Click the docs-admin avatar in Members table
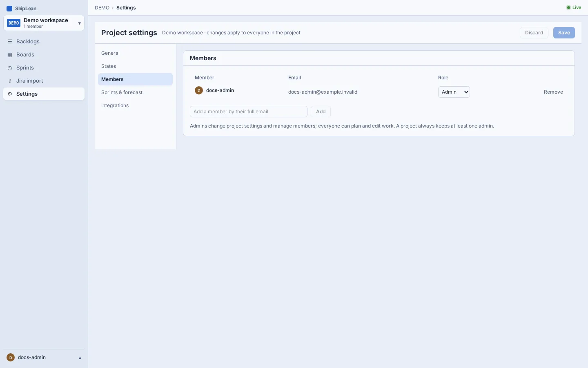The height and width of the screenshot is (368, 588). (199, 90)
